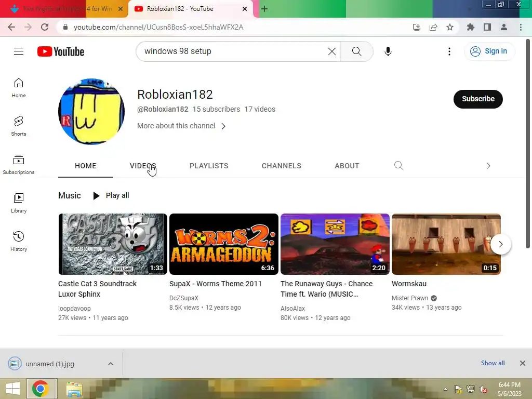The height and width of the screenshot is (399, 532).
Task: Open Worms 2 Armageddon video thumbnail
Action: point(223,244)
